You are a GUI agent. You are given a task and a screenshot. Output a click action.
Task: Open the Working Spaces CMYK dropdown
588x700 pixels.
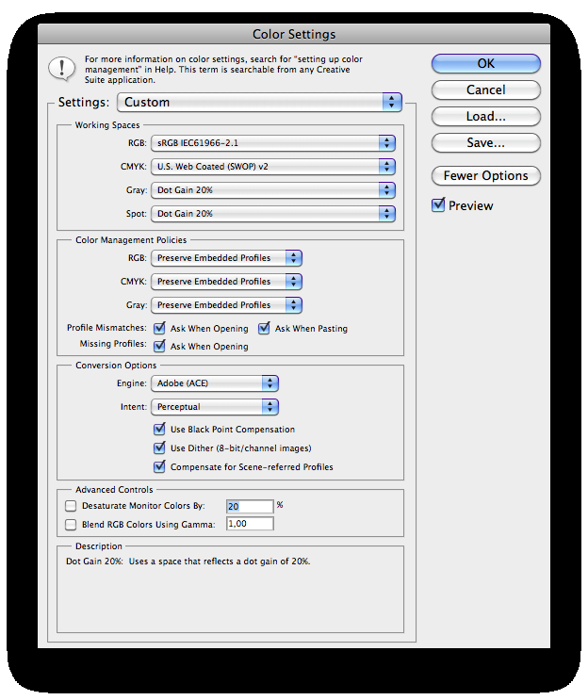[x=273, y=167]
